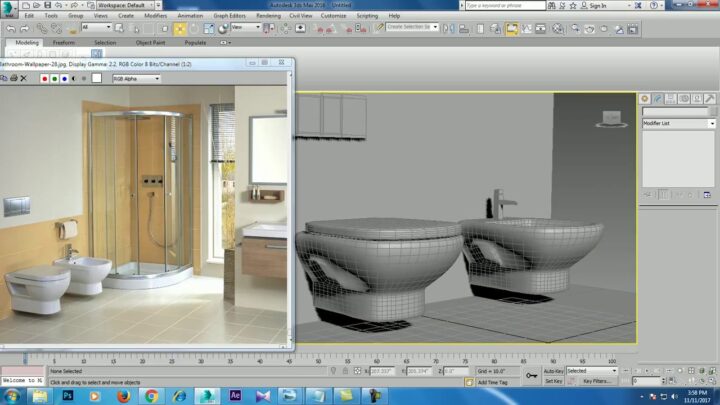Open the Hierarchy tab in command panel

coord(671,99)
